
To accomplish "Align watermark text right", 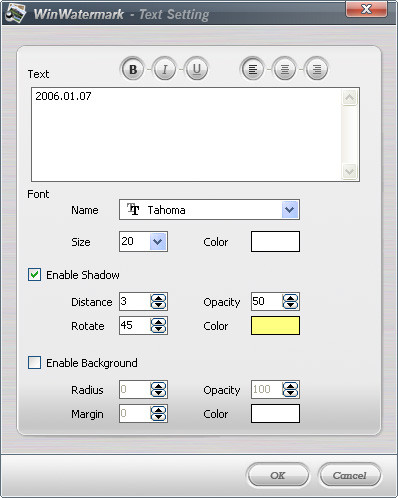I will coord(316,69).
